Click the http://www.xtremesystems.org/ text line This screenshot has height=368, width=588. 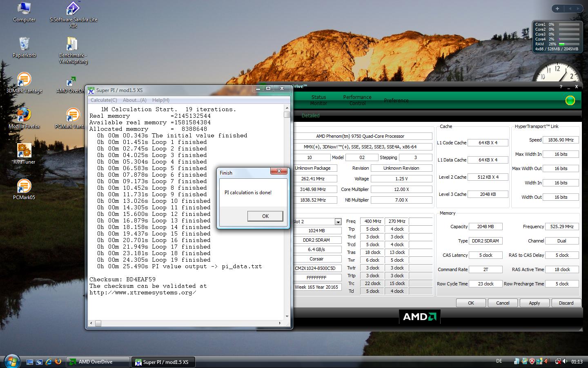click(143, 293)
